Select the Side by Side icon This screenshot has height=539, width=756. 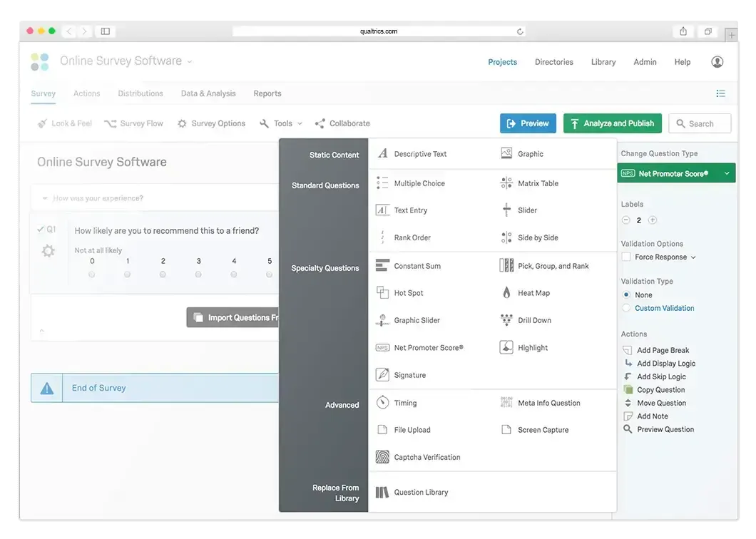tap(506, 237)
